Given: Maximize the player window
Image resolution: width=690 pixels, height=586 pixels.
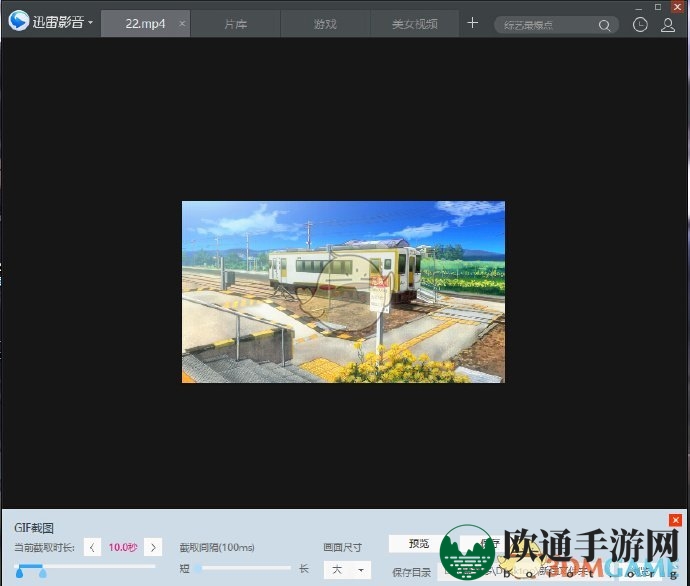Looking at the screenshot, I should [658, 7].
